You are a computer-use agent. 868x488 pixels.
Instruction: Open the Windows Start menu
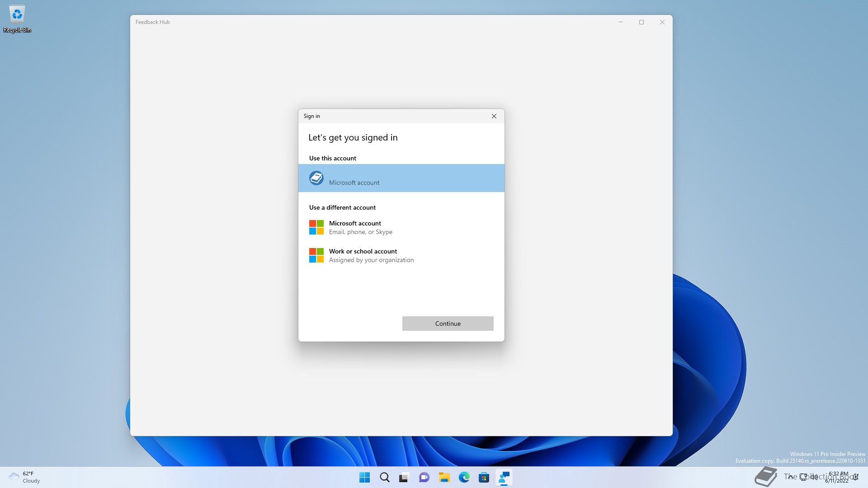click(364, 478)
